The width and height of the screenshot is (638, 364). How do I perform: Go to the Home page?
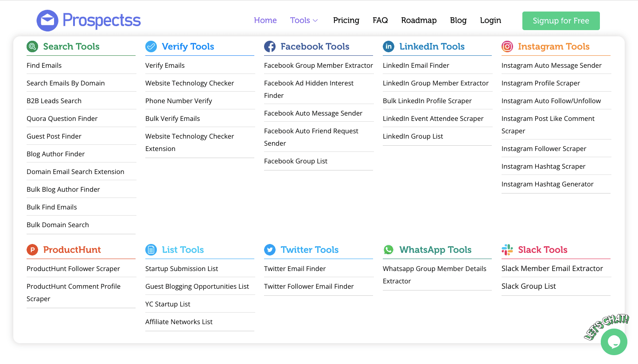265,20
